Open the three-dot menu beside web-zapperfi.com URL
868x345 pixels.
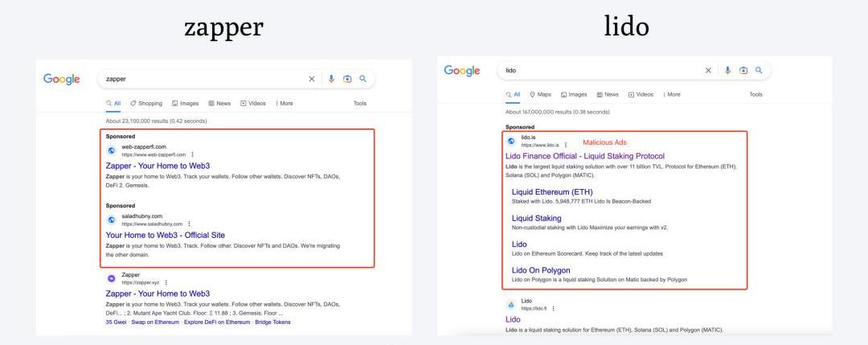tap(193, 154)
